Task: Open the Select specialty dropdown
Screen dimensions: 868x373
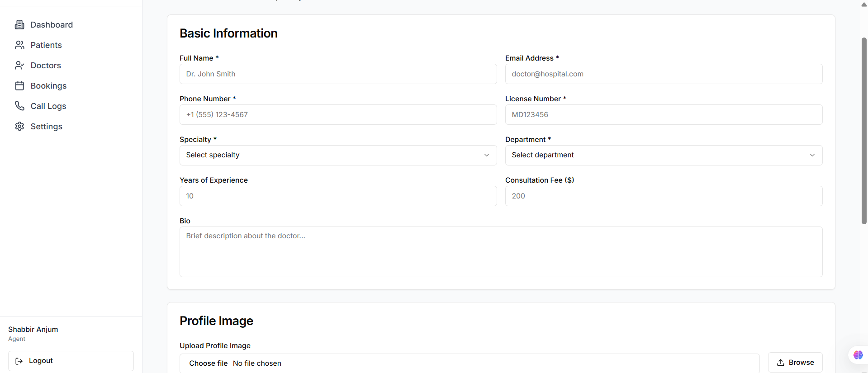Action: coord(338,155)
